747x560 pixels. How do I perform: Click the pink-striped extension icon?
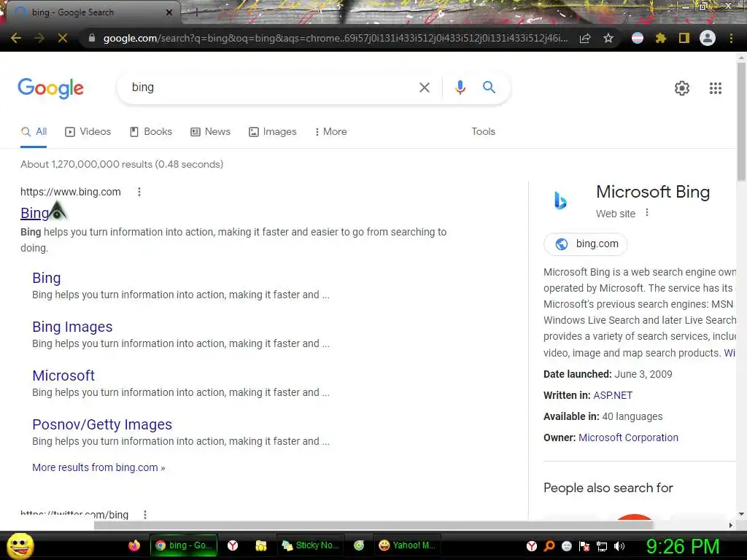click(x=638, y=38)
